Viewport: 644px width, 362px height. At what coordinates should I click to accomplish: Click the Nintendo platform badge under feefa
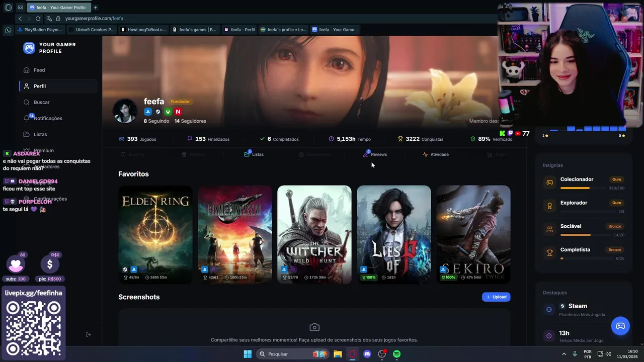[178, 112]
